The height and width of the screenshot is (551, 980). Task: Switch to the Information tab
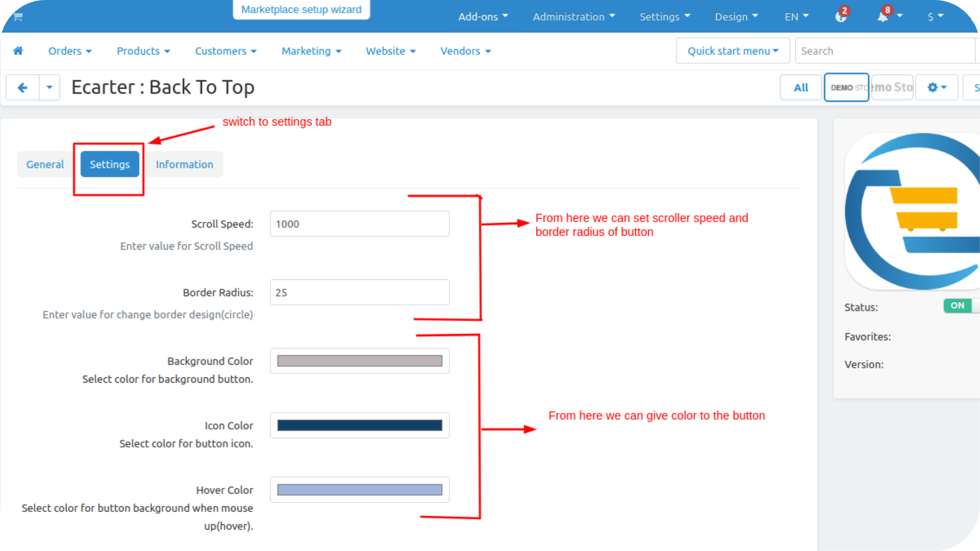(x=184, y=164)
